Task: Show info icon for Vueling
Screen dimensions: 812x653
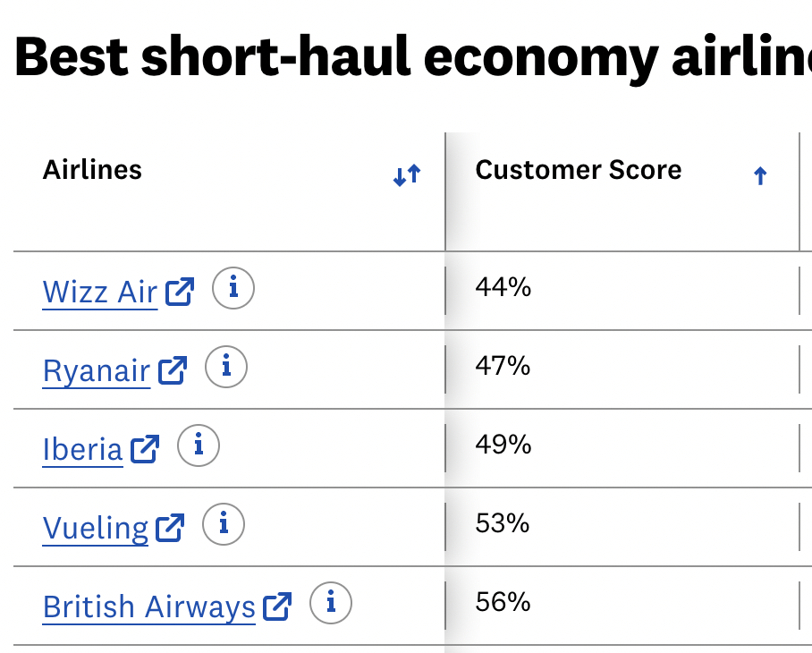Action: click(224, 524)
